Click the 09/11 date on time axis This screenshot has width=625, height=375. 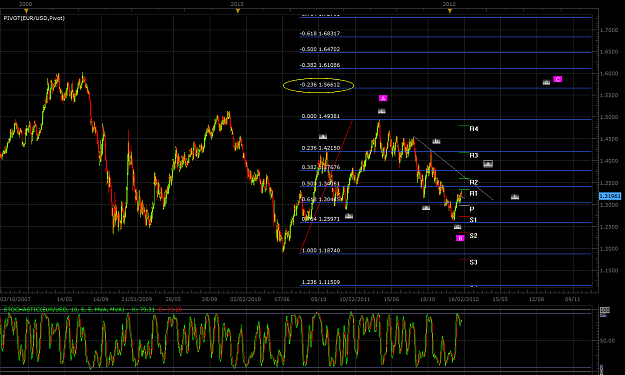pos(572,299)
